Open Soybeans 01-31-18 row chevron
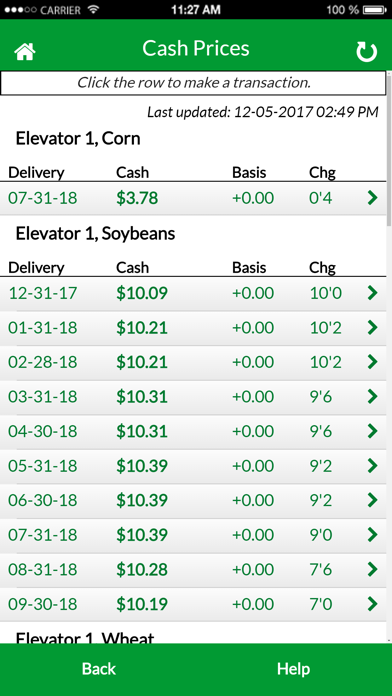This screenshot has width=392, height=696. coord(372,328)
